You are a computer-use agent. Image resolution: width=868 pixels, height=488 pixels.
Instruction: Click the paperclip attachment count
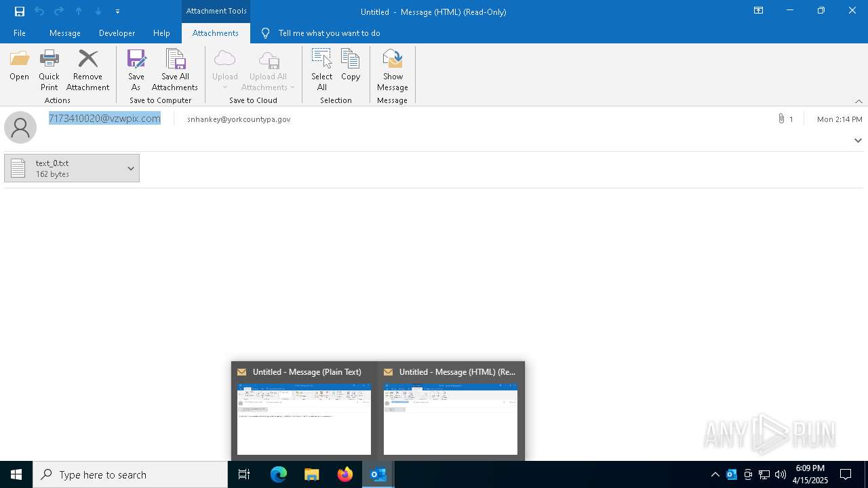pos(785,119)
